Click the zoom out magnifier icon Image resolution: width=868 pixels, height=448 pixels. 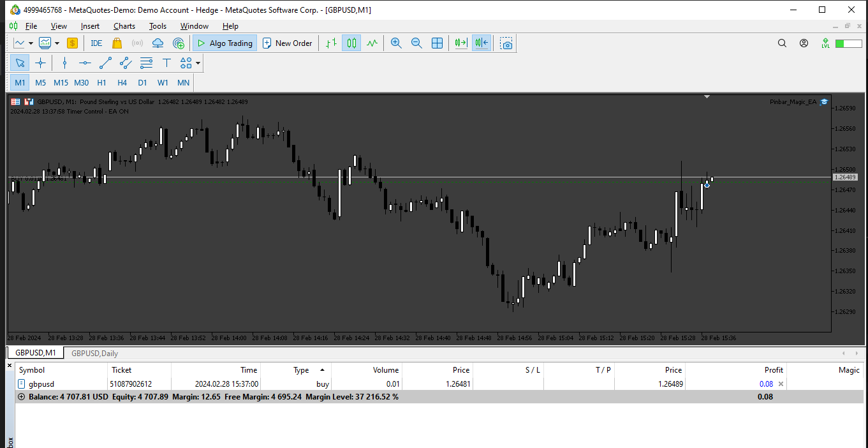click(x=416, y=43)
